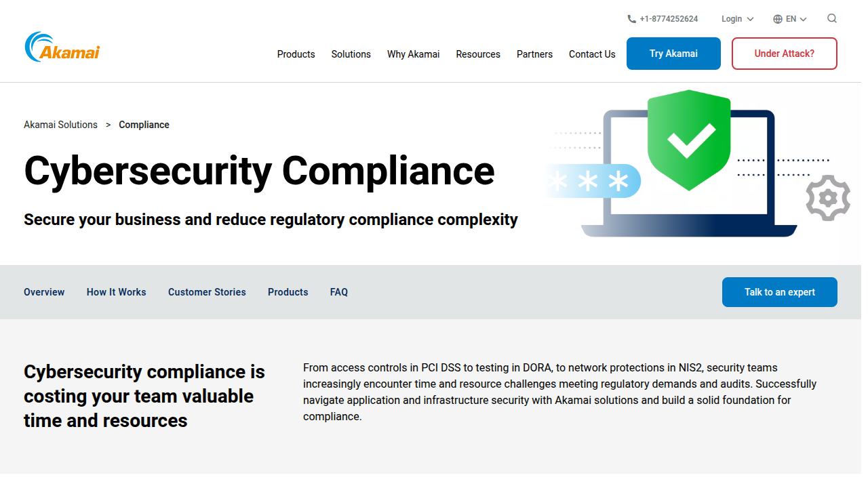
Task: Jump to the How It Works section
Action: (117, 292)
